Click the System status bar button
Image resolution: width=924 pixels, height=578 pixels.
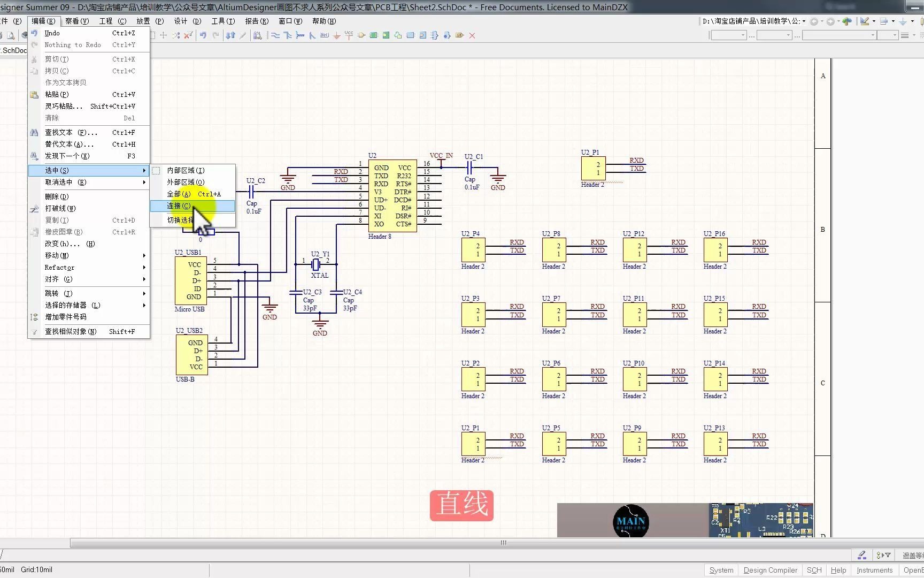point(721,570)
